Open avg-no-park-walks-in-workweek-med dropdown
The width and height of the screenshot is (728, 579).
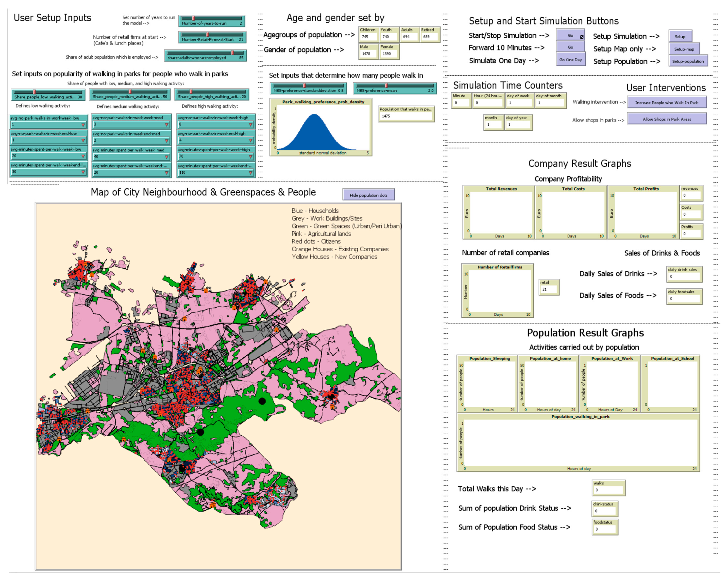click(x=131, y=124)
